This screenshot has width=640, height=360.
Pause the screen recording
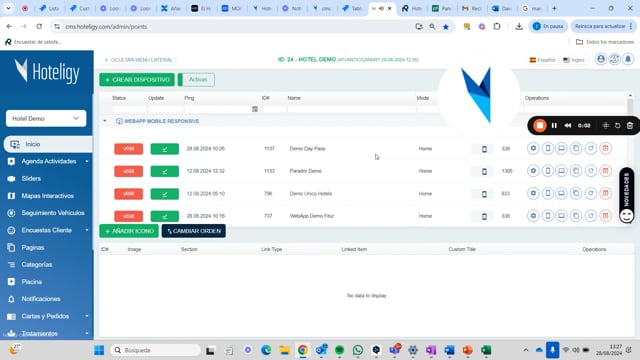554,126
